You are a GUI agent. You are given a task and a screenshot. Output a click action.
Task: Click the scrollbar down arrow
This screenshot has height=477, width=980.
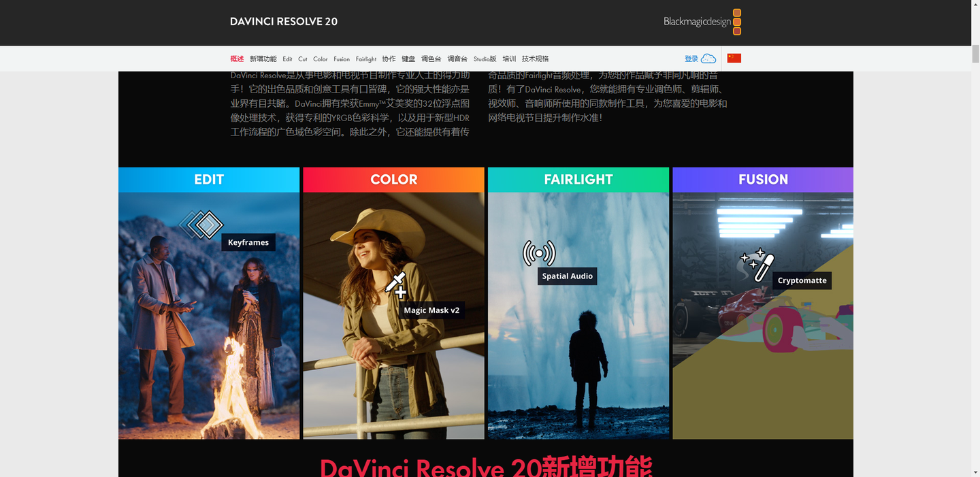[975, 472]
